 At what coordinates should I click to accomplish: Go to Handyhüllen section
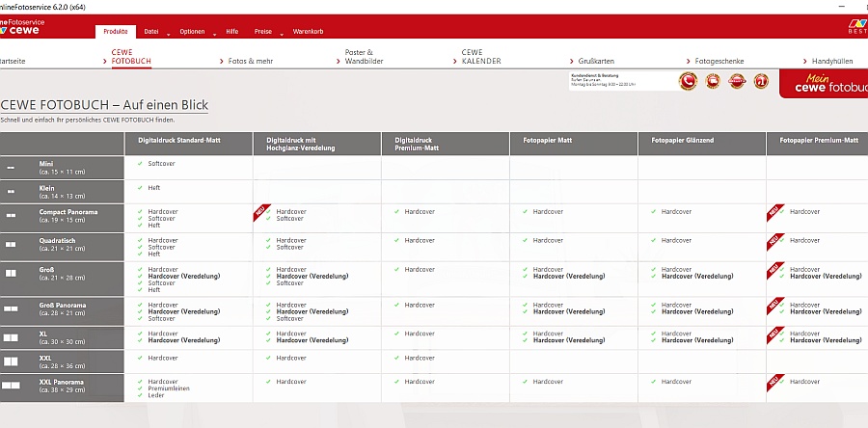pos(832,62)
